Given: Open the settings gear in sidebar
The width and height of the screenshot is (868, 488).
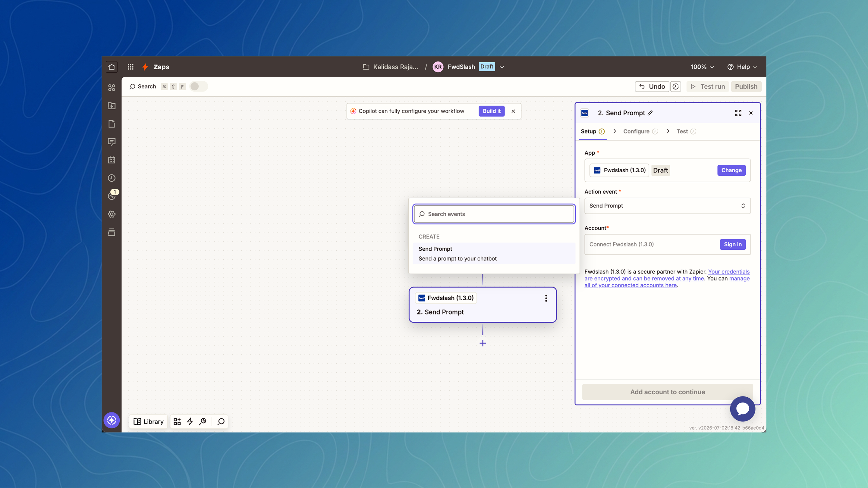Looking at the screenshot, I should [x=112, y=214].
